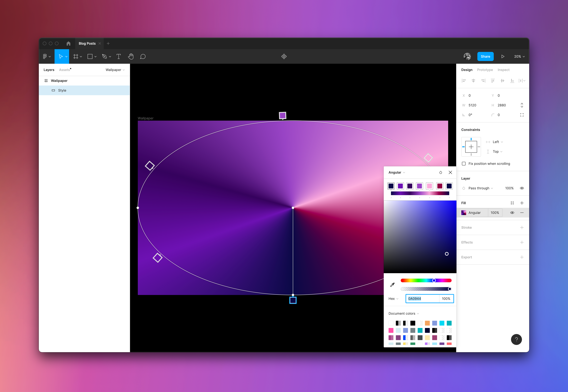Select the Rectangle tool

[x=90, y=56]
